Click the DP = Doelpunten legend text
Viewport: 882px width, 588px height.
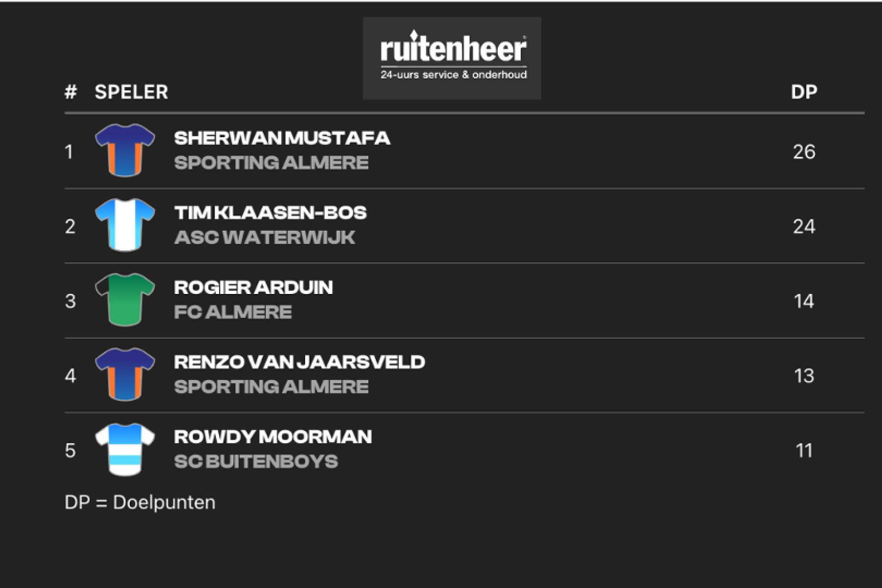140,503
